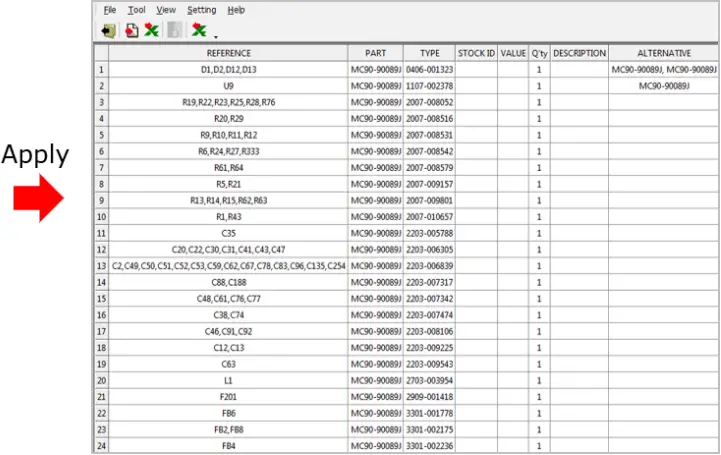Click reference cell R9,R10,R11,R12
Viewport: 721px width, 455px height.
click(x=229, y=135)
